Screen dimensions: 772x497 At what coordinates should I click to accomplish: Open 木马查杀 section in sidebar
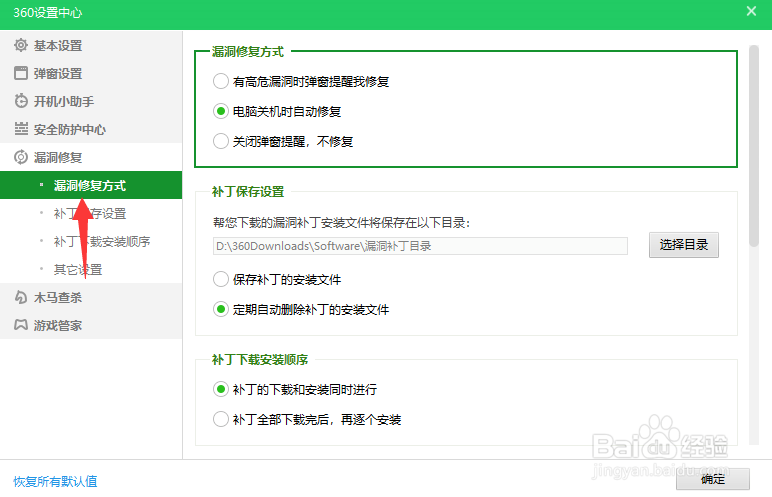91,297
